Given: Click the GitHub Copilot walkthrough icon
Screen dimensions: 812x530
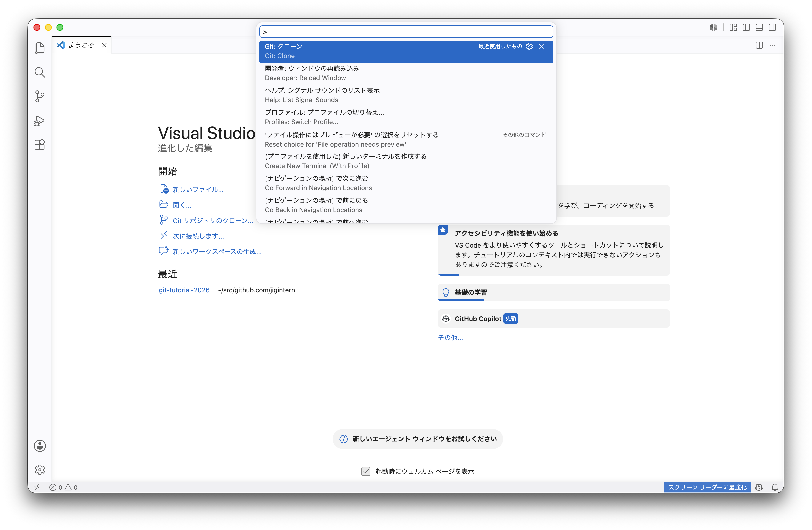Looking at the screenshot, I should (x=446, y=319).
